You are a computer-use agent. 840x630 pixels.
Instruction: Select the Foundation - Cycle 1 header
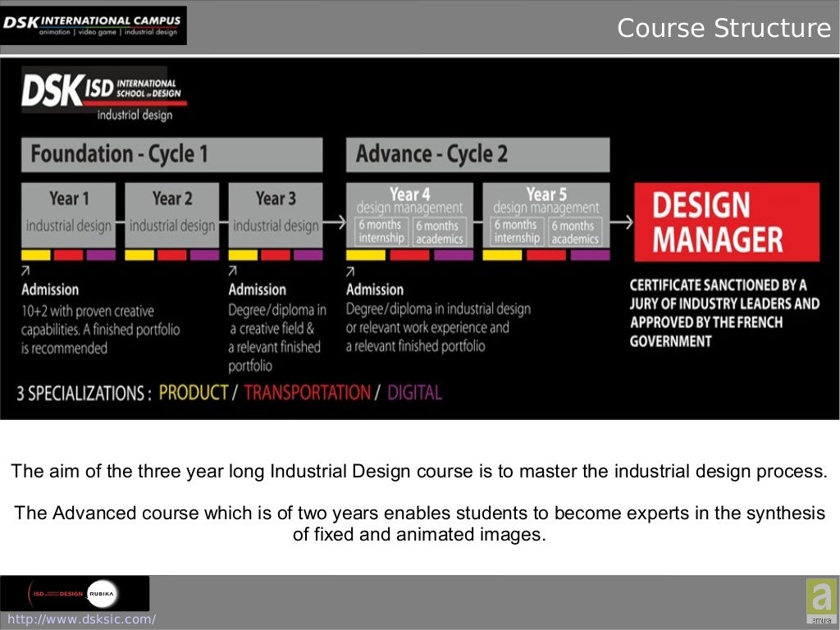pyautogui.click(x=172, y=155)
